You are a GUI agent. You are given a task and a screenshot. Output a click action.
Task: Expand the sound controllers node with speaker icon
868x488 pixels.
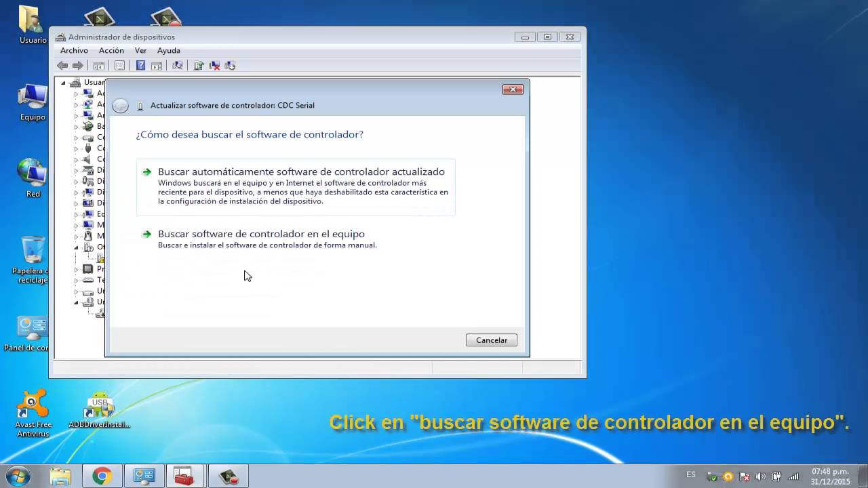(77, 159)
